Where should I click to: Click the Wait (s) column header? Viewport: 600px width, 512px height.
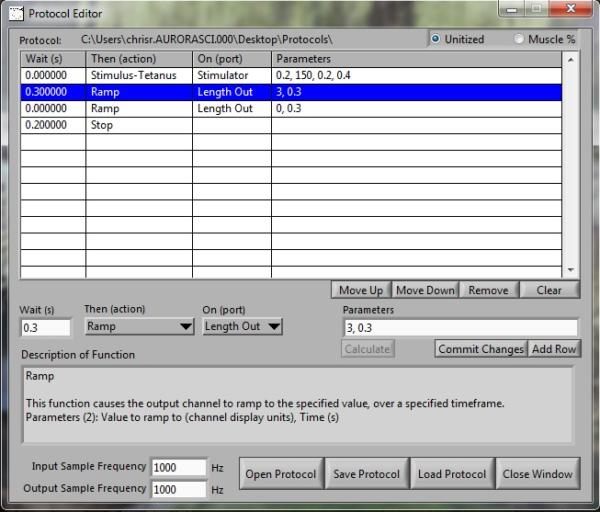tap(53, 59)
